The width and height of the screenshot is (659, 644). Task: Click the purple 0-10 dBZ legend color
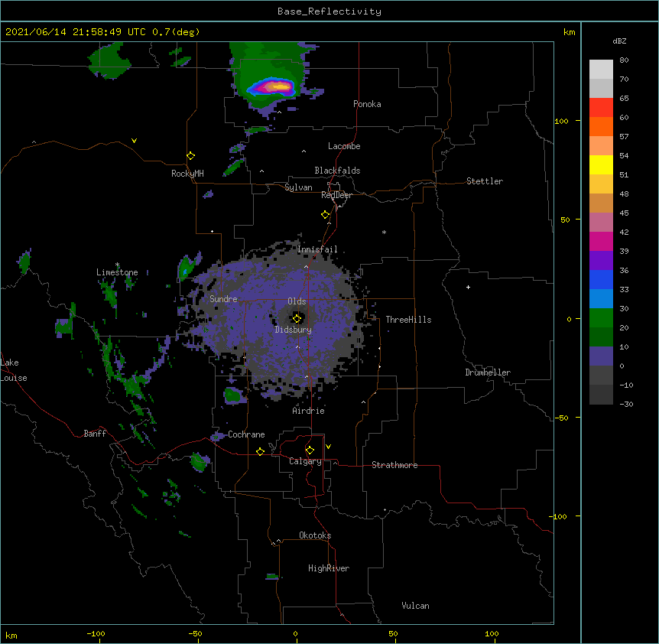pos(601,356)
